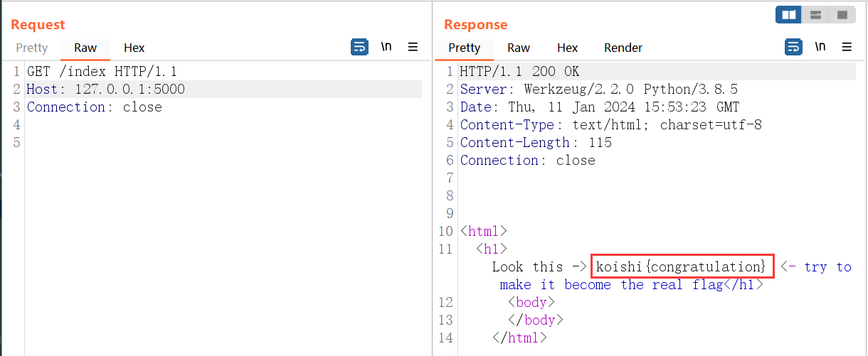The width and height of the screenshot is (868, 356).
Task: Open the Request panel hamburger menu
Action: click(413, 48)
